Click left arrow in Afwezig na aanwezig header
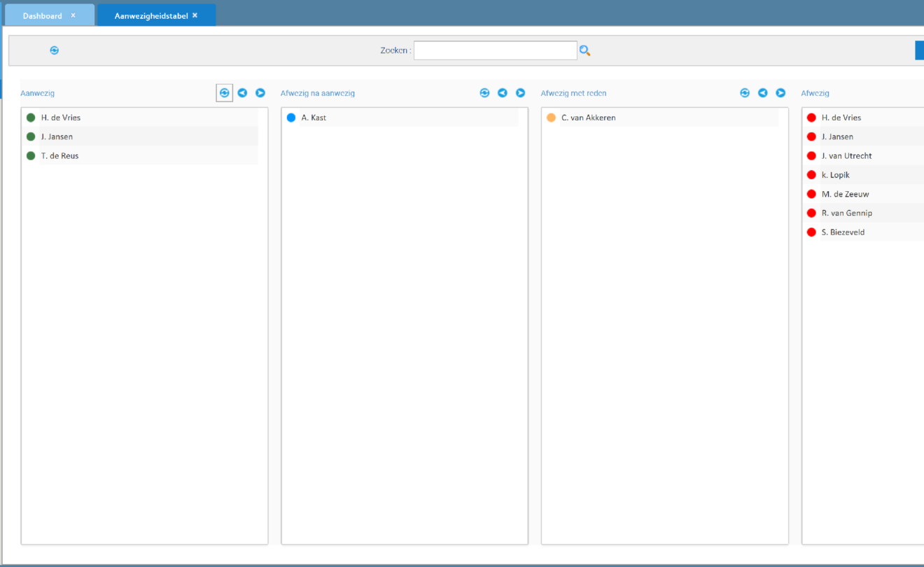The width and height of the screenshot is (924, 567). point(503,93)
